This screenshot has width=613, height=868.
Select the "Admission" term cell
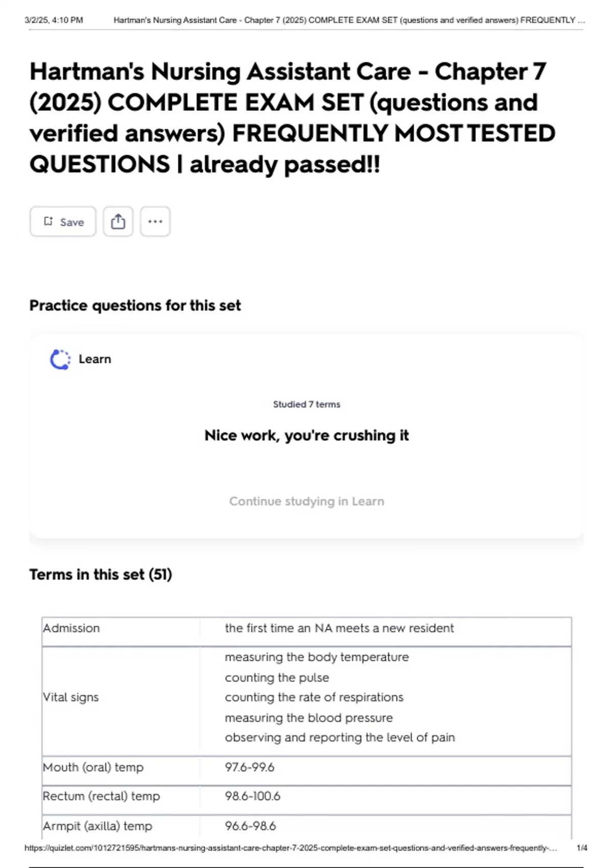tap(72, 629)
